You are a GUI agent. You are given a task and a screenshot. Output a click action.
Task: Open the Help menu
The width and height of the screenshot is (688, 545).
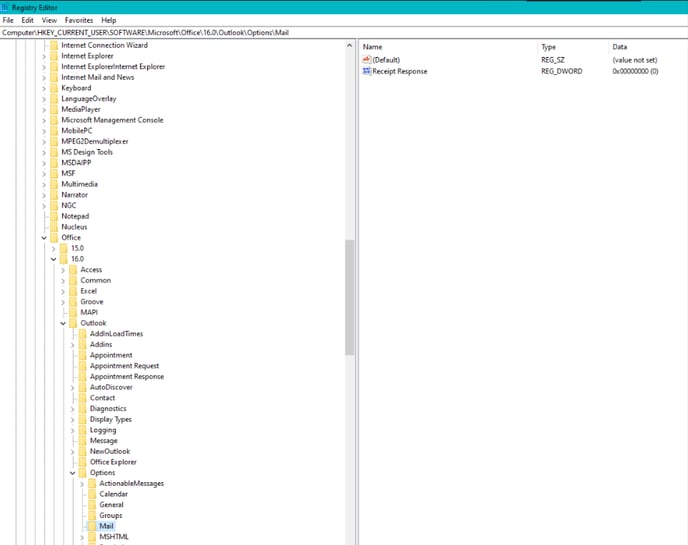[108, 20]
